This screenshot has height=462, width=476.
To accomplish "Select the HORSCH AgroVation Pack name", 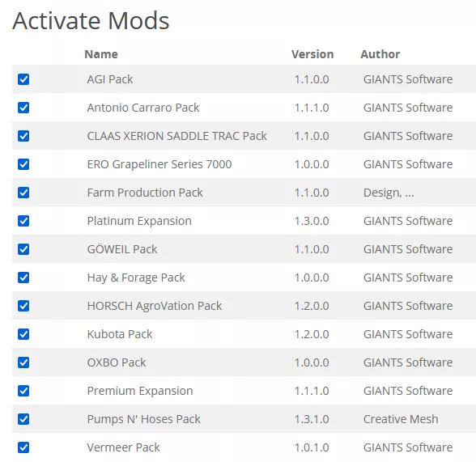I will pyautogui.click(x=155, y=306).
